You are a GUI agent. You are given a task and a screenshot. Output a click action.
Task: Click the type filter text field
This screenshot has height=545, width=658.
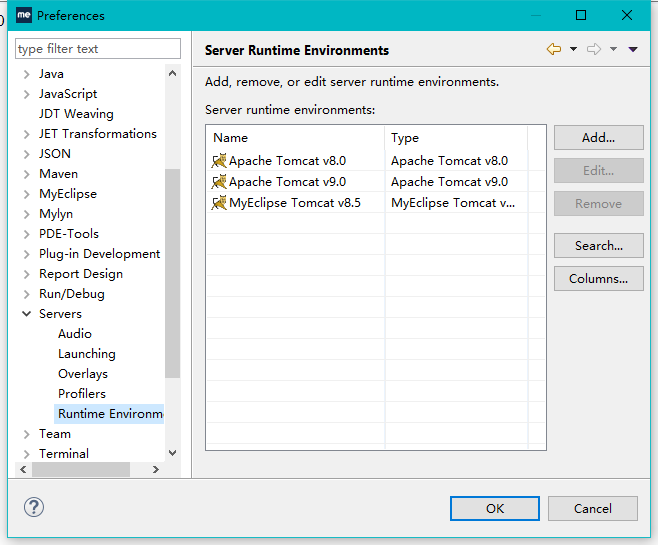click(x=98, y=49)
